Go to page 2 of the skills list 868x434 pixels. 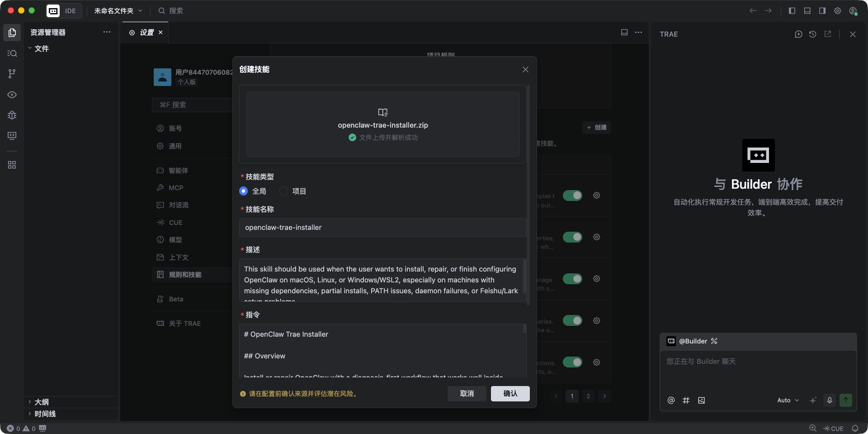588,396
